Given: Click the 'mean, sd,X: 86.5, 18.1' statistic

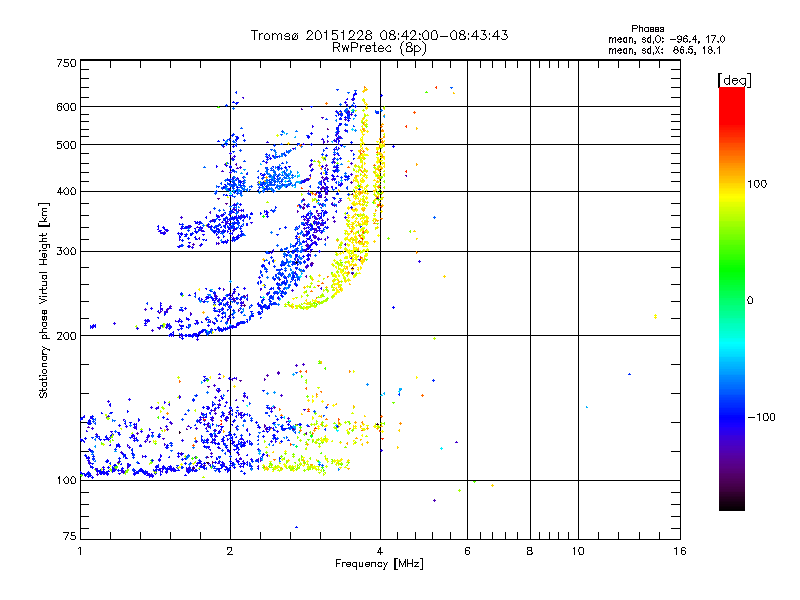Looking at the screenshot, I should tap(664, 51).
